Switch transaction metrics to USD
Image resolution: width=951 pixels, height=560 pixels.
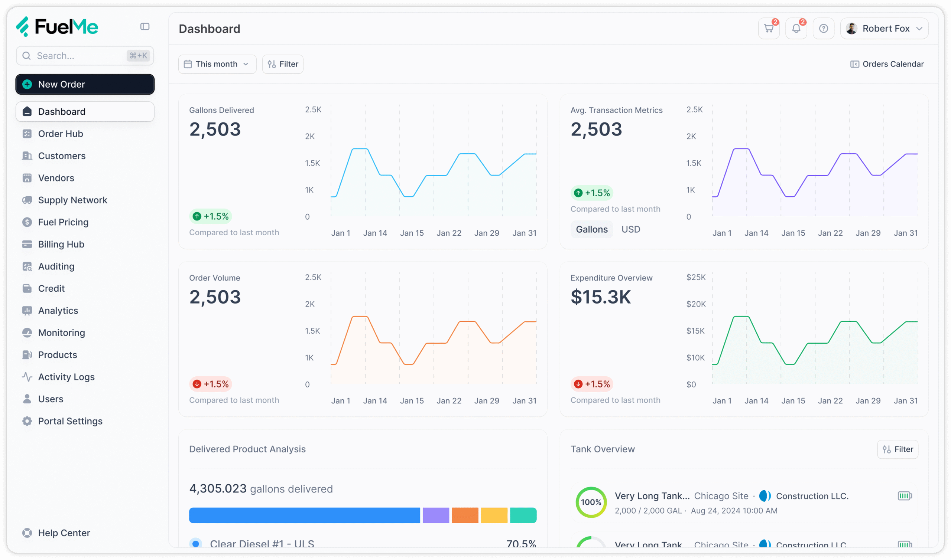click(630, 229)
